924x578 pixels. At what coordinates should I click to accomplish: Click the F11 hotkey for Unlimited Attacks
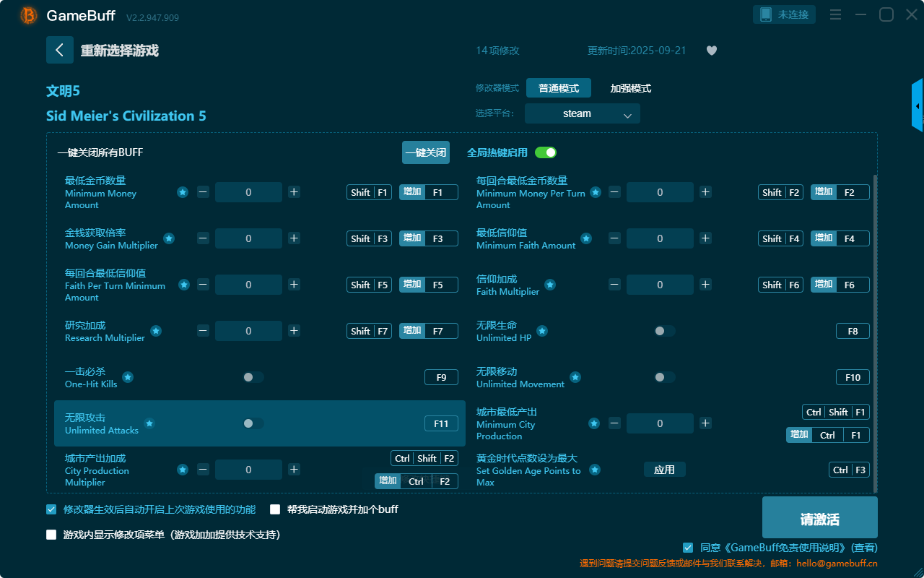coord(441,423)
